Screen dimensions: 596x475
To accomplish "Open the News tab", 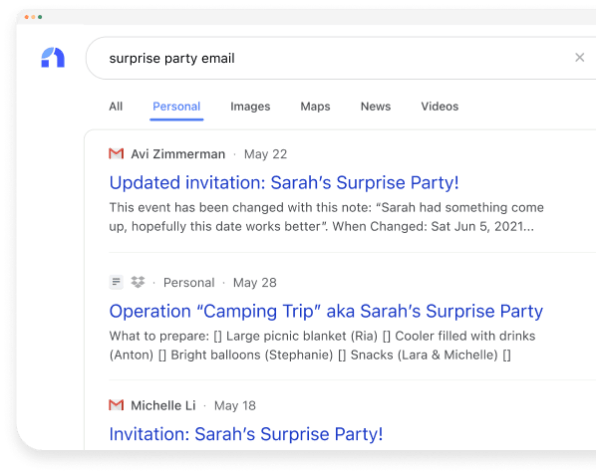I will coord(376,106).
